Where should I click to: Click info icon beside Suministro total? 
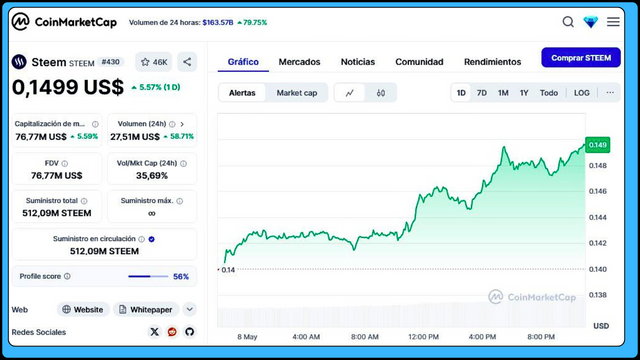[84, 201]
